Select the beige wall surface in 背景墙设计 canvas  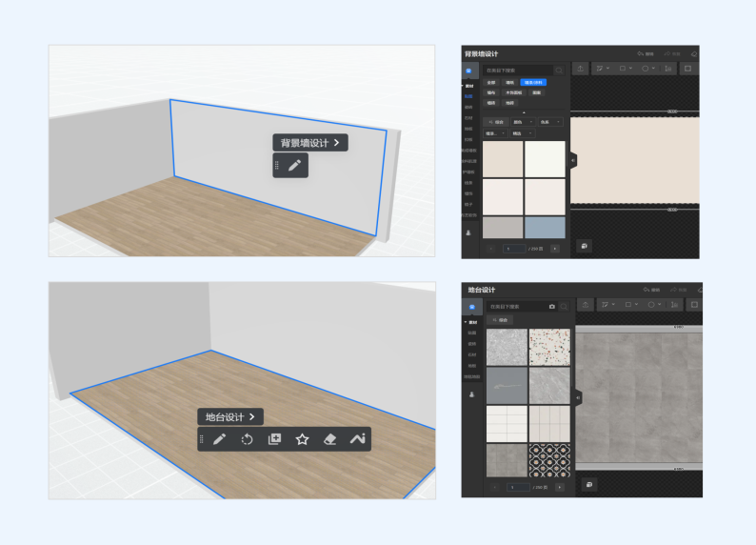[x=634, y=160]
